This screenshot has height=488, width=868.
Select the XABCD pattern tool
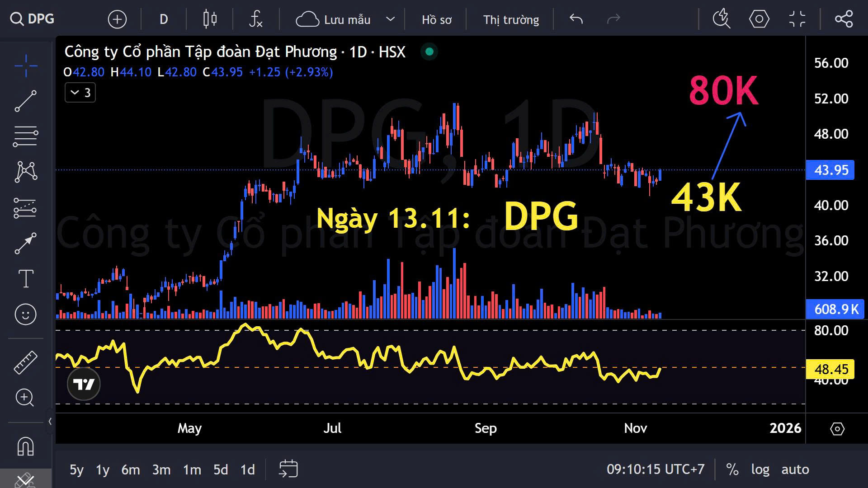(x=26, y=172)
